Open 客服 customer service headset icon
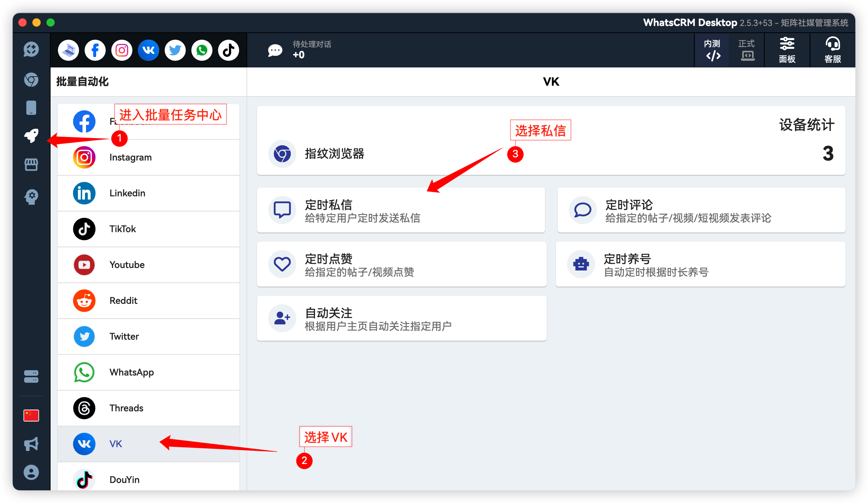This screenshot has width=868, height=503. coord(832,50)
